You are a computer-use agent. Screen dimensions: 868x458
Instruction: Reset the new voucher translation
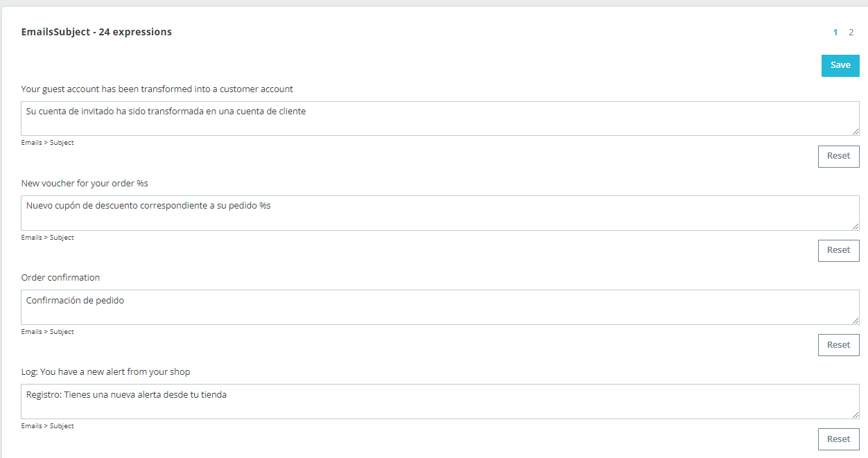pyautogui.click(x=838, y=250)
